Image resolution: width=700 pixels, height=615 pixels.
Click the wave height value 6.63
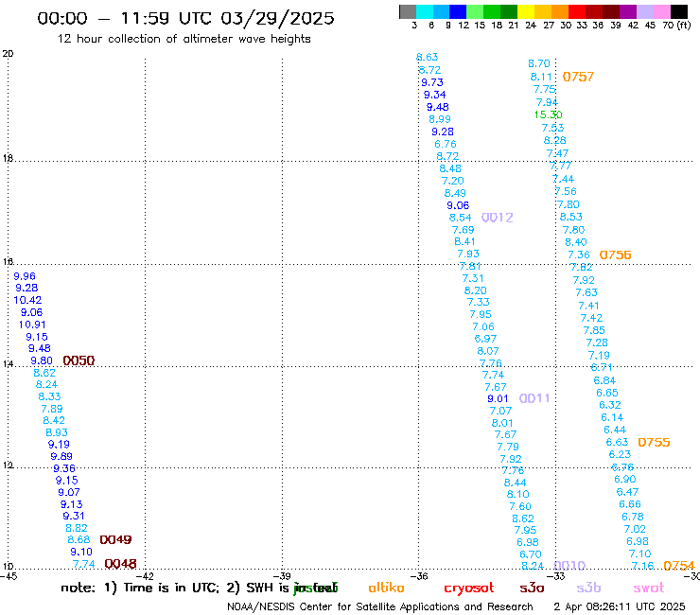click(617, 442)
